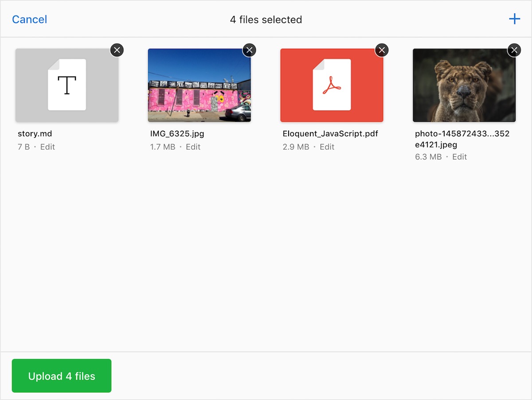
Task: Click the PDF icon of Eloquent_JavaScript.pdf
Action: point(332,85)
